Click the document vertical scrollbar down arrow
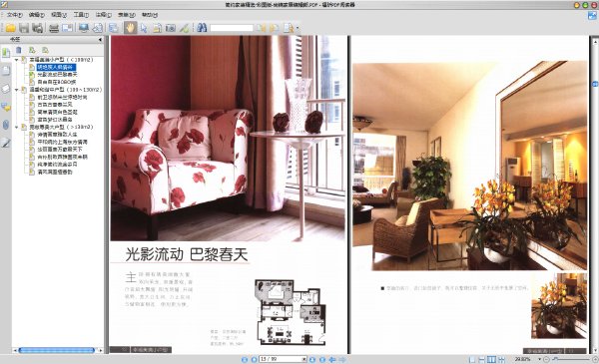Viewport: 599px width, 364px height. pyautogui.click(x=595, y=350)
